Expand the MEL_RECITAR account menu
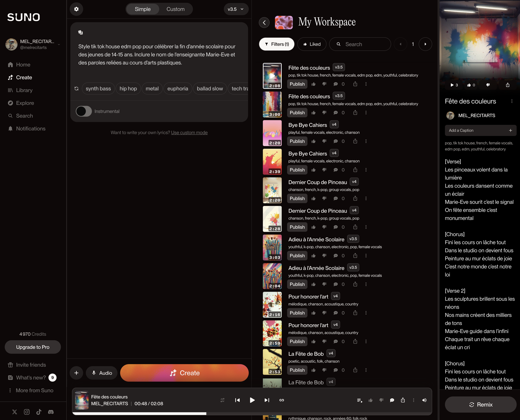The image size is (520, 420). click(x=59, y=44)
